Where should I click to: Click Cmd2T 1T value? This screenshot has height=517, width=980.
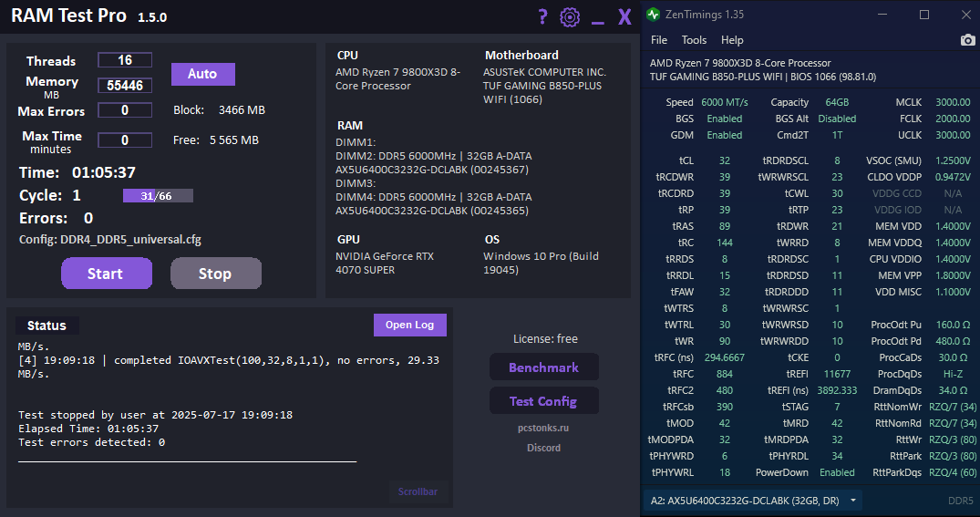pos(837,135)
